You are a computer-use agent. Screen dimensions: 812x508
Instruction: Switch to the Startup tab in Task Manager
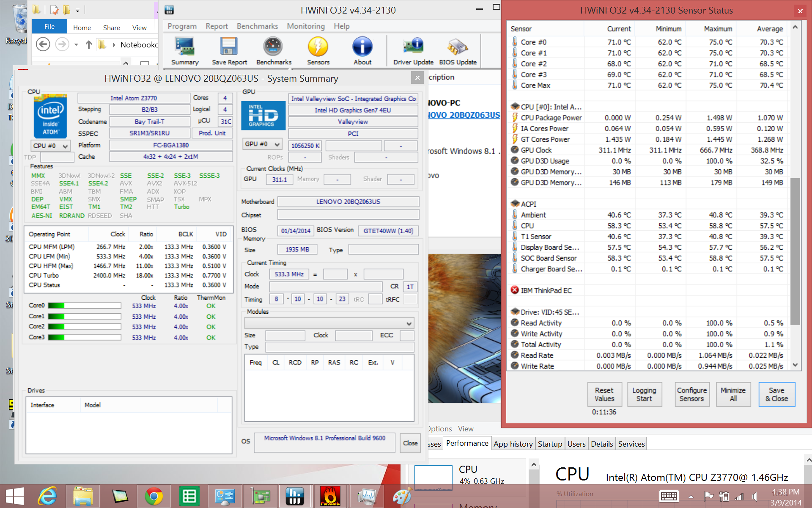[x=550, y=444]
